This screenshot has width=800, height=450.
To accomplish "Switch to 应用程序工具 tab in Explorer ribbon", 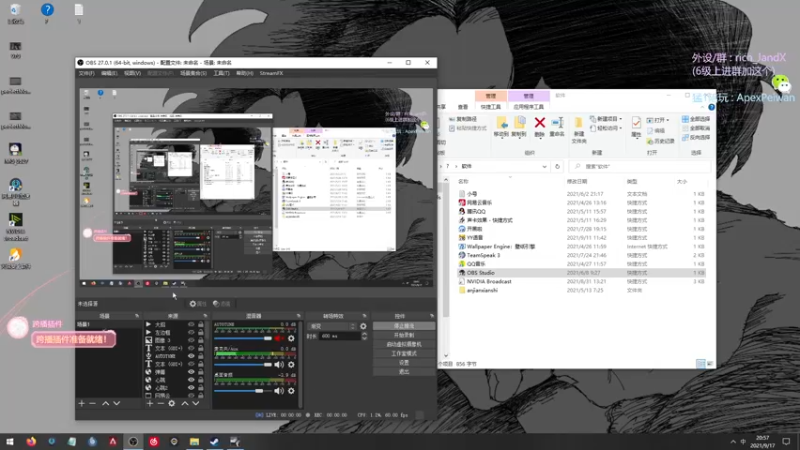I will pyautogui.click(x=528, y=107).
